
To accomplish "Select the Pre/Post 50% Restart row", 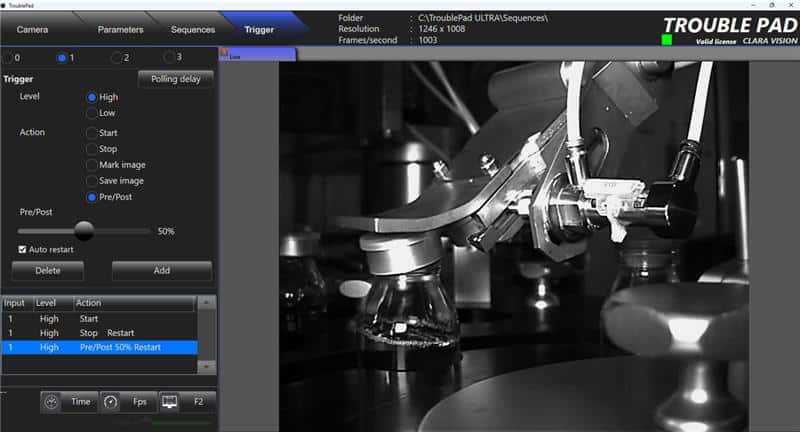I will [x=99, y=347].
